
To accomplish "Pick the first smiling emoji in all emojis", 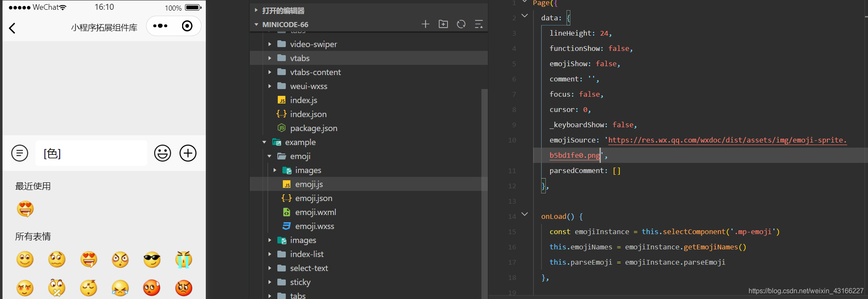I will (25, 260).
